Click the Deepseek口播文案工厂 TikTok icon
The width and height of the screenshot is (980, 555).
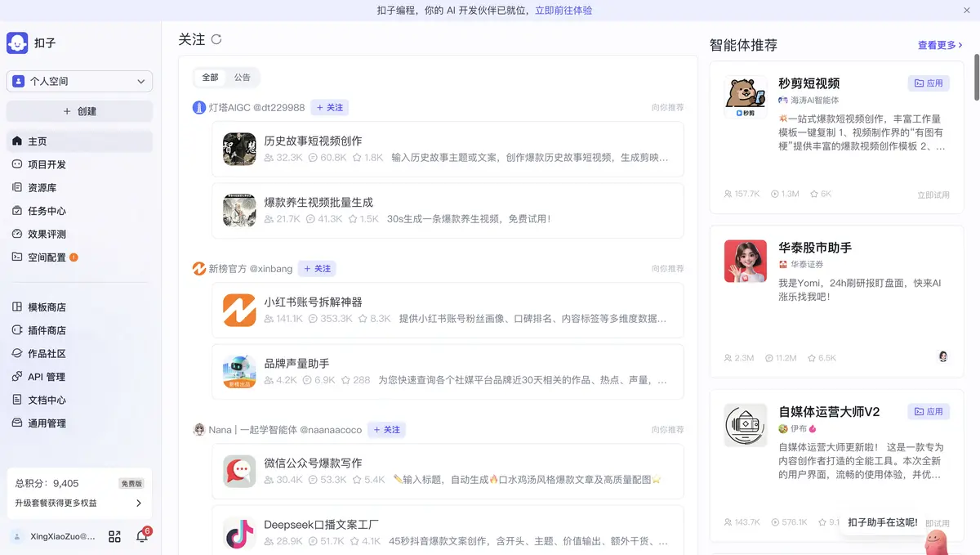coord(239,533)
